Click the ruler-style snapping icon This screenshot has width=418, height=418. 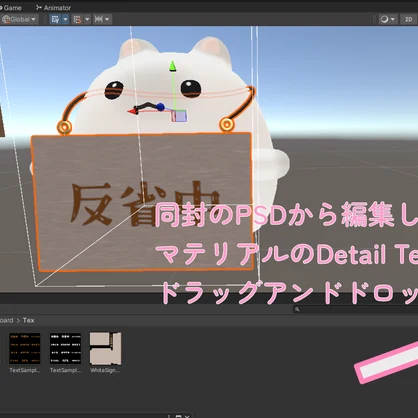click(x=99, y=19)
